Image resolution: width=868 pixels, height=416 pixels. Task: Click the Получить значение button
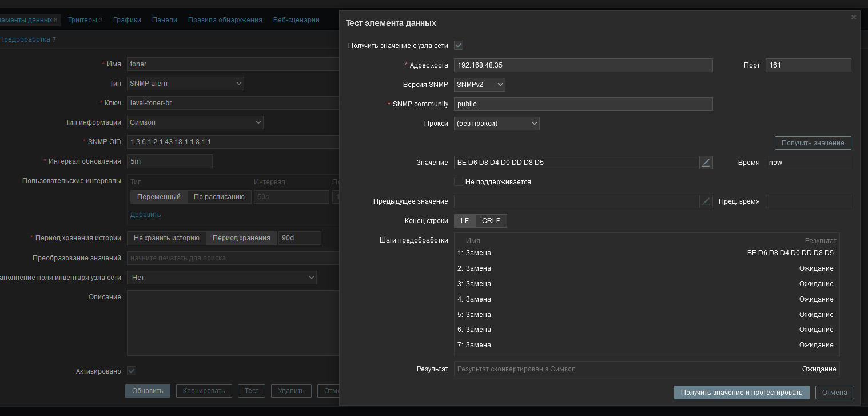point(813,143)
